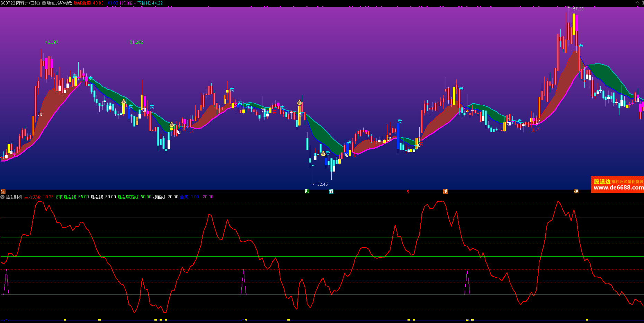644x323 pixels.
Task: Click the 32.45 low price label
Action: (322, 184)
